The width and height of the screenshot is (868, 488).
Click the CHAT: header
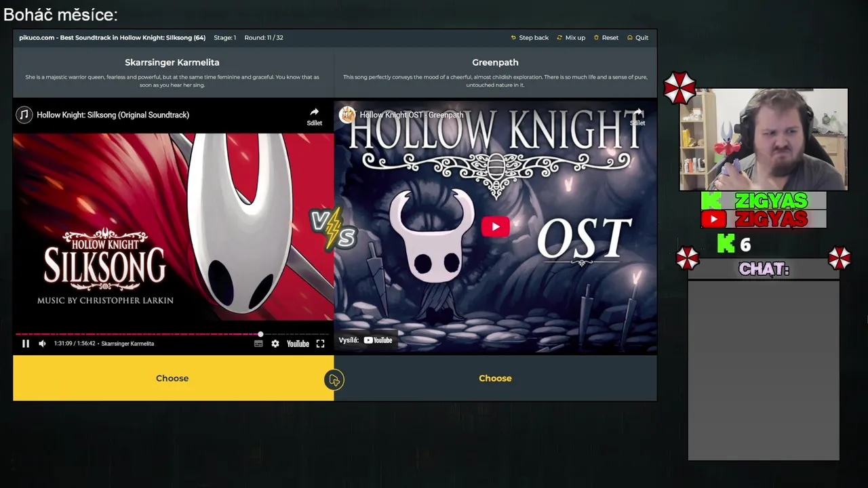(764, 269)
